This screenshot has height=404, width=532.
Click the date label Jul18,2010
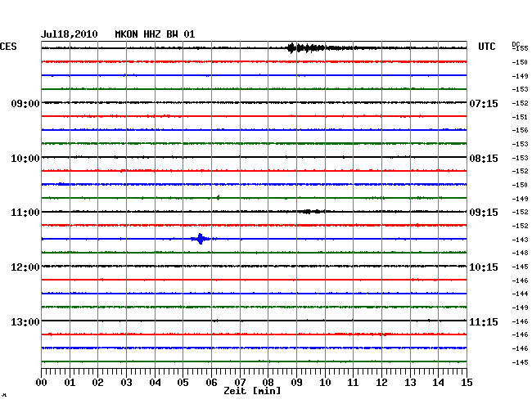tap(70, 34)
